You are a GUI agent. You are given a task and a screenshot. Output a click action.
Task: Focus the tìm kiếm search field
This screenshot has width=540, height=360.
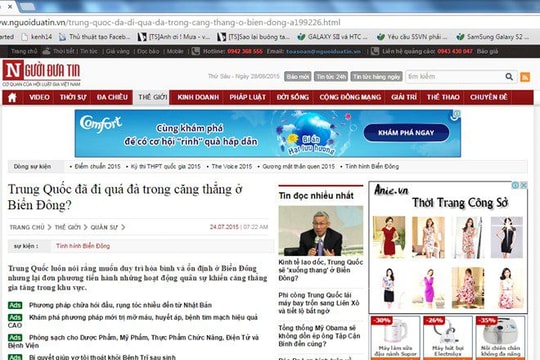click(455, 76)
